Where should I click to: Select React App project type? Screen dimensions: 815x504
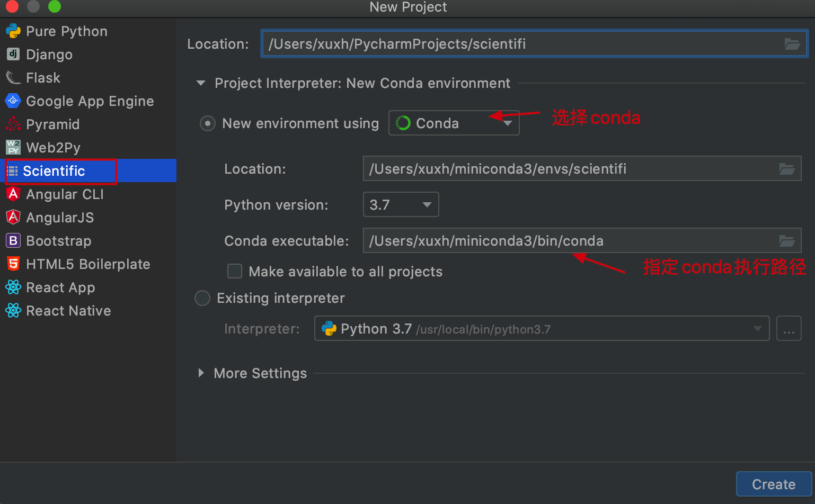[x=88, y=287]
